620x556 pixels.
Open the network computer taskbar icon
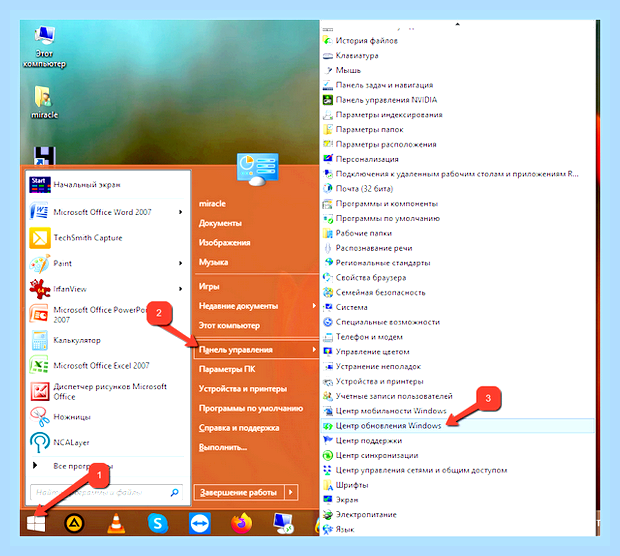[284, 523]
